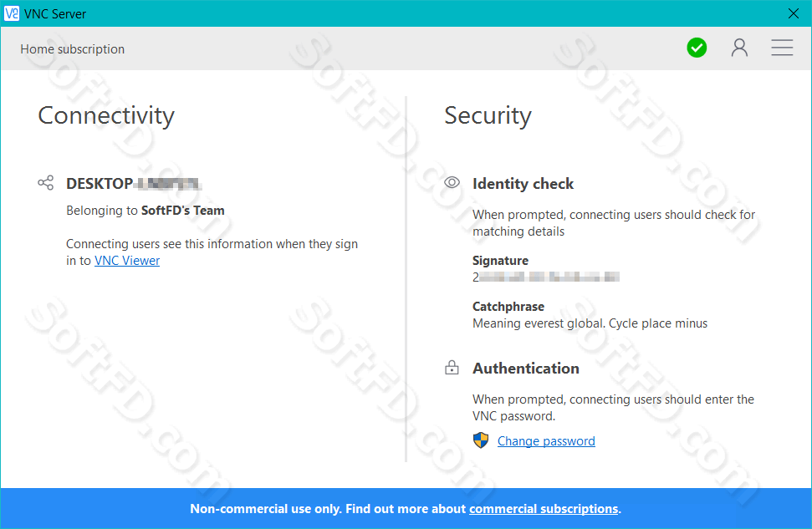Click the padlock icon next to Authentication
Image resolution: width=812 pixels, height=529 pixels.
click(x=452, y=368)
